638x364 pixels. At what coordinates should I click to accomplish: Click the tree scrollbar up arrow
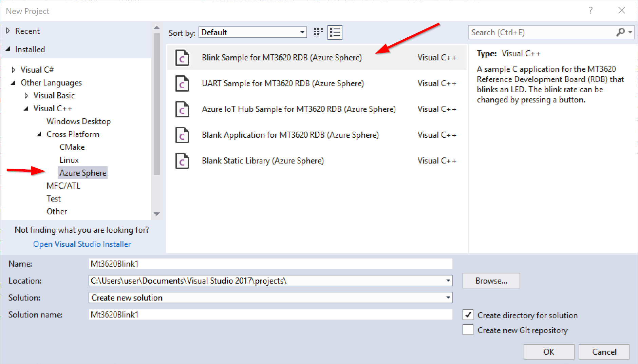tap(156, 27)
